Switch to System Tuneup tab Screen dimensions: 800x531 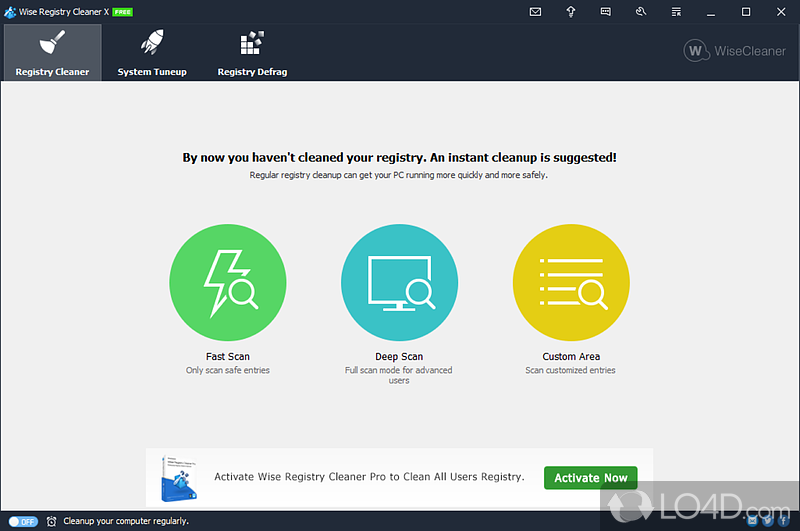click(x=152, y=53)
